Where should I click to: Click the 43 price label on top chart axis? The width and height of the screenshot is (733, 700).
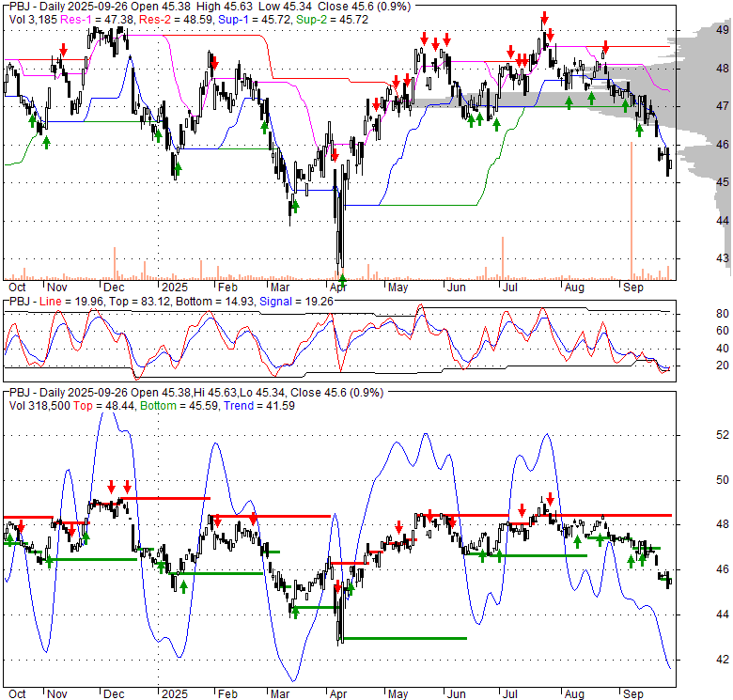pos(723,258)
